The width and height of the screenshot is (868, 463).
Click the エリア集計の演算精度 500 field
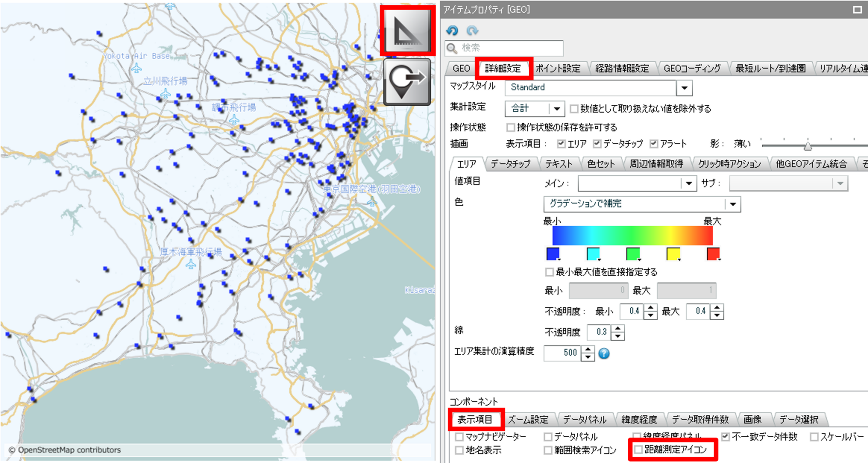pyautogui.click(x=563, y=353)
